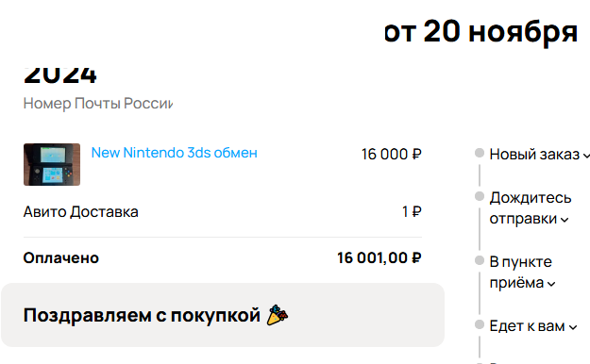Click the от 20 ноября heading
This screenshot has height=364, width=590.
480,31
